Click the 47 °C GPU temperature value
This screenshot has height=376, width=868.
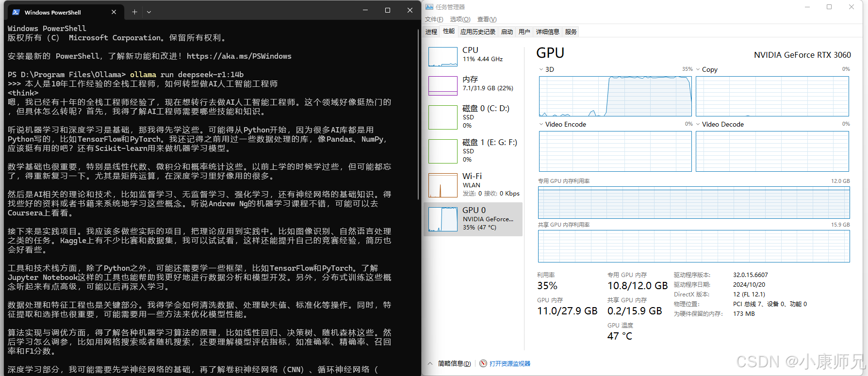pos(620,336)
